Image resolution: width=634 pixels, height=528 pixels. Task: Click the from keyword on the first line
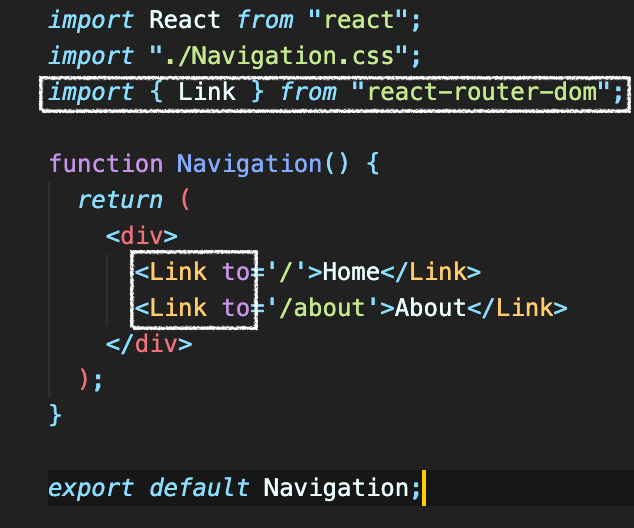(265, 20)
